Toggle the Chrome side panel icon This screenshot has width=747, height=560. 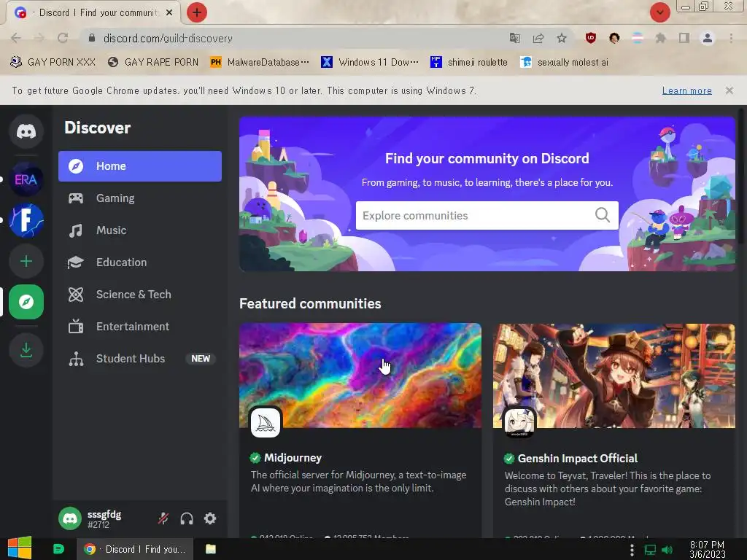click(684, 38)
